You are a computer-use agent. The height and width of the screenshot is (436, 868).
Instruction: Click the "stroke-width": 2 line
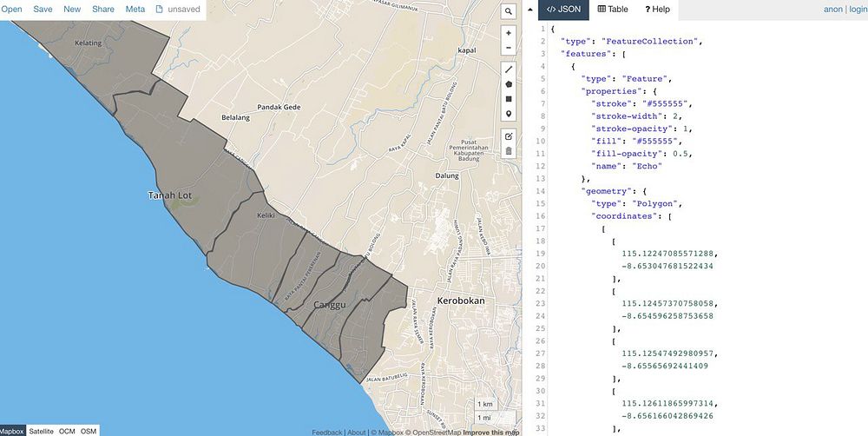tap(636, 116)
